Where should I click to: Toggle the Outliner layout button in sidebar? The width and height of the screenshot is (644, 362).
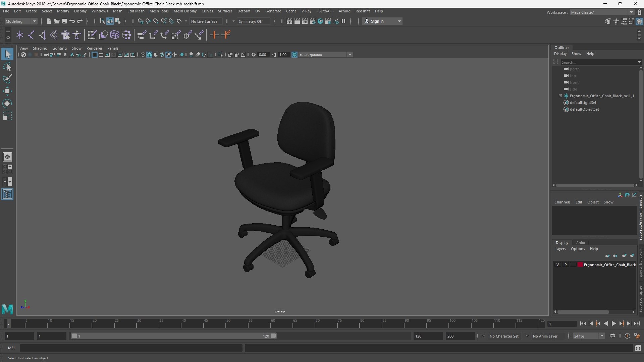pyautogui.click(x=7, y=194)
